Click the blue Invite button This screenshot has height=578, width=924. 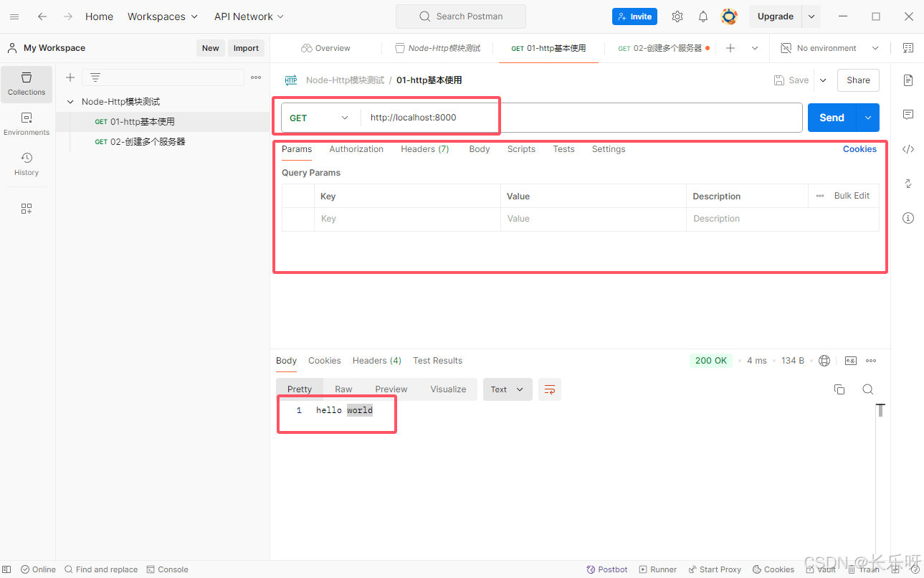(634, 16)
